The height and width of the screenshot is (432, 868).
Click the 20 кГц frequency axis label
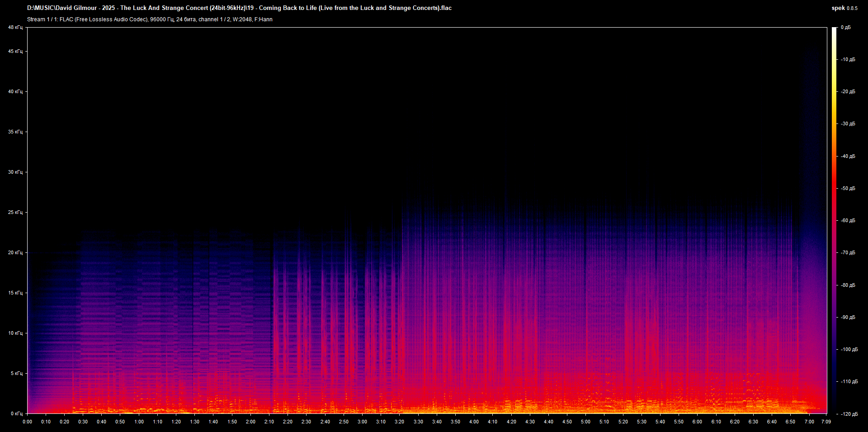(15, 252)
